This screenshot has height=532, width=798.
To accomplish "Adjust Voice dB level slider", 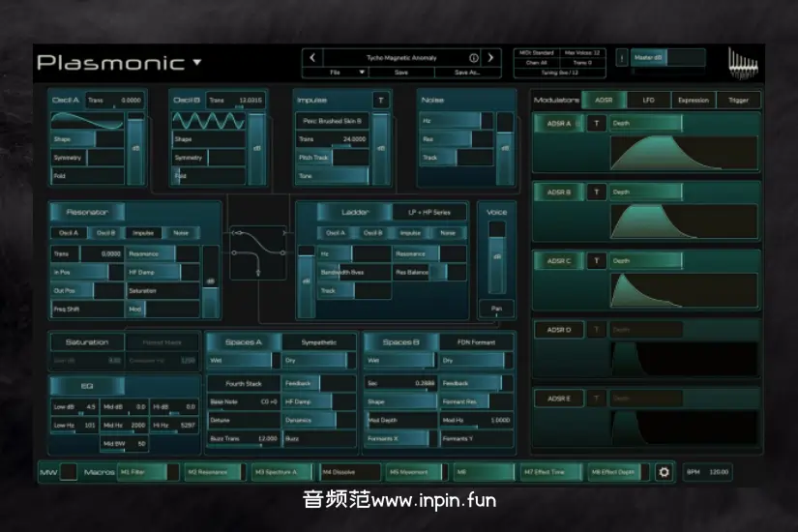I will (497, 257).
